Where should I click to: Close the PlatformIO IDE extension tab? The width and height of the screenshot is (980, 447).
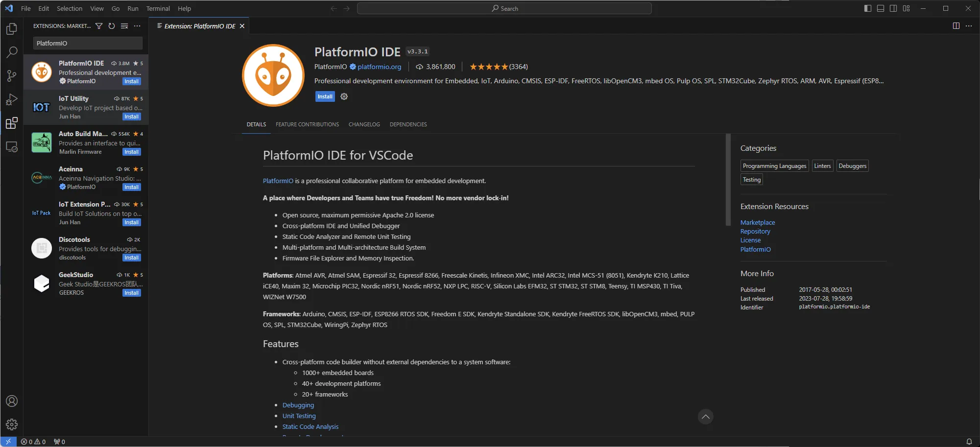pyautogui.click(x=242, y=26)
